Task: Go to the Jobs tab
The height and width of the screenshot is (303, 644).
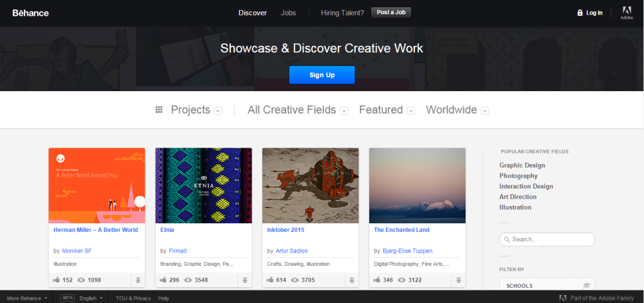Action: pos(288,13)
